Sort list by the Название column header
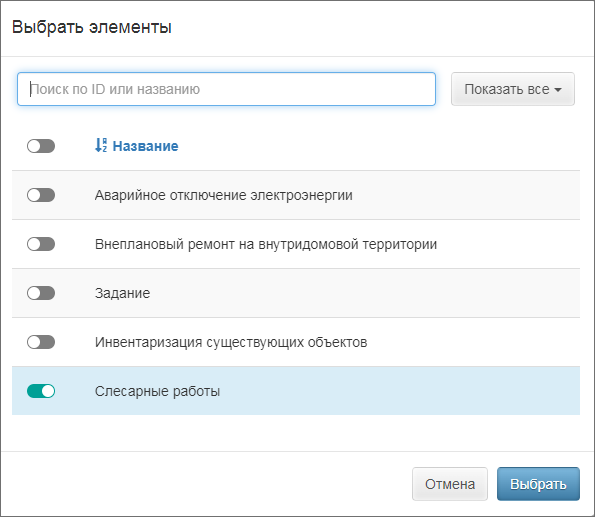The image size is (595, 517). [145, 146]
